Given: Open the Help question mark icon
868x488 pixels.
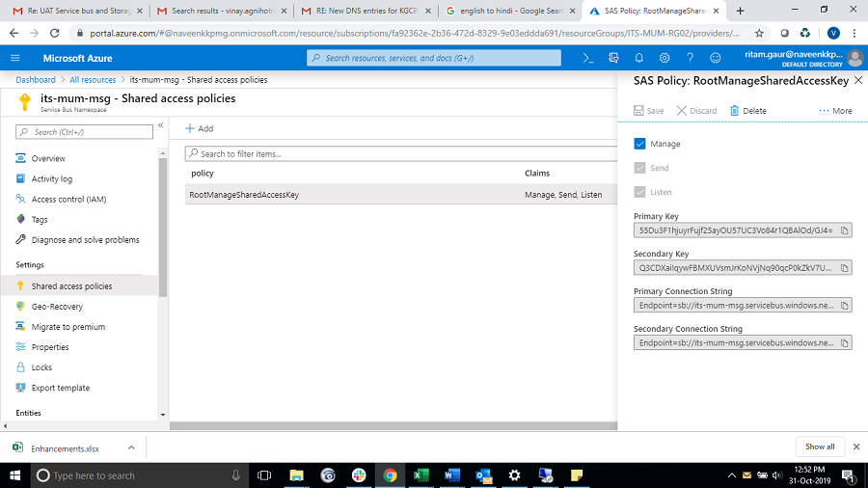Looking at the screenshot, I should (x=690, y=58).
